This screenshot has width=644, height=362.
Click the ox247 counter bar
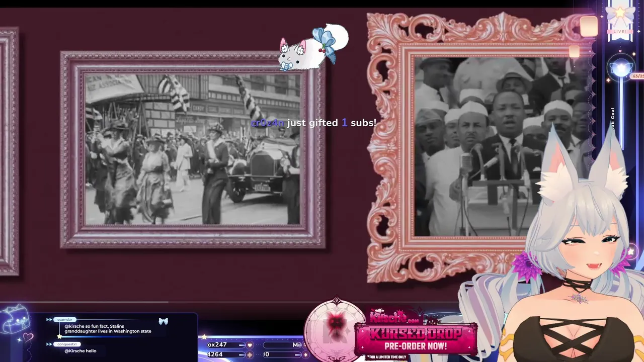coord(226,345)
